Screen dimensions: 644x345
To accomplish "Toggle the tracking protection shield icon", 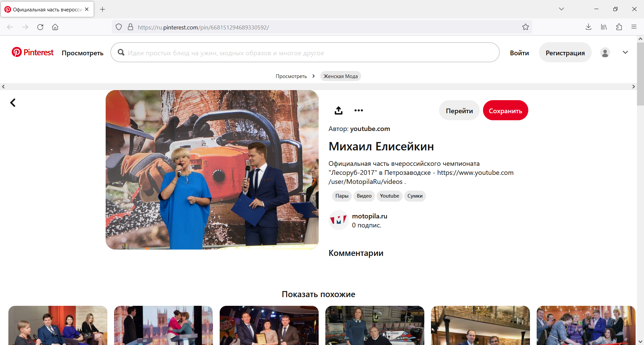I will coord(119,27).
